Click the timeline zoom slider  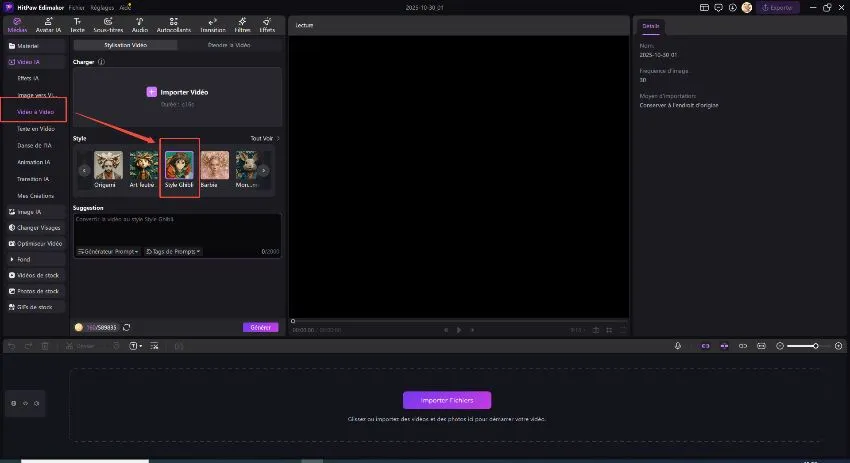(x=800, y=345)
